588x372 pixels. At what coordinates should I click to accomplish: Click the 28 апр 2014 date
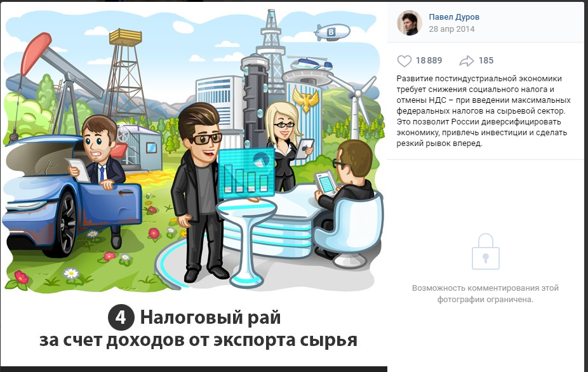pos(451,29)
